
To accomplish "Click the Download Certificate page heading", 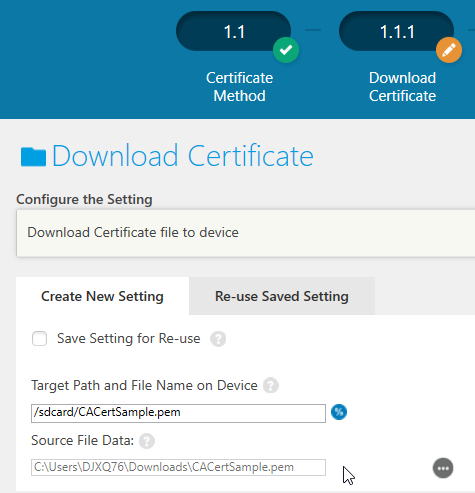I will (x=183, y=156).
